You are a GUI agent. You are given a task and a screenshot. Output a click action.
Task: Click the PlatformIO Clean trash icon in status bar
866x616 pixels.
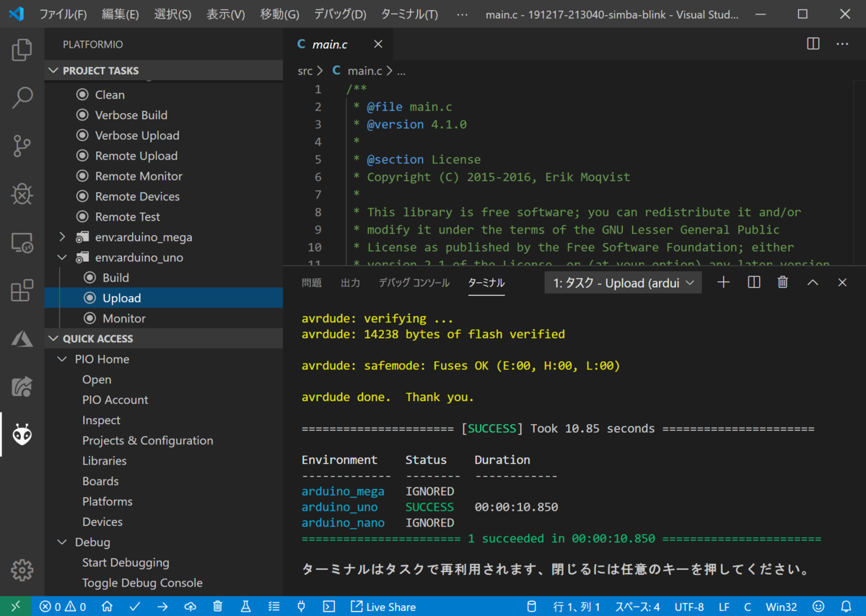click(x=218, y=607)
